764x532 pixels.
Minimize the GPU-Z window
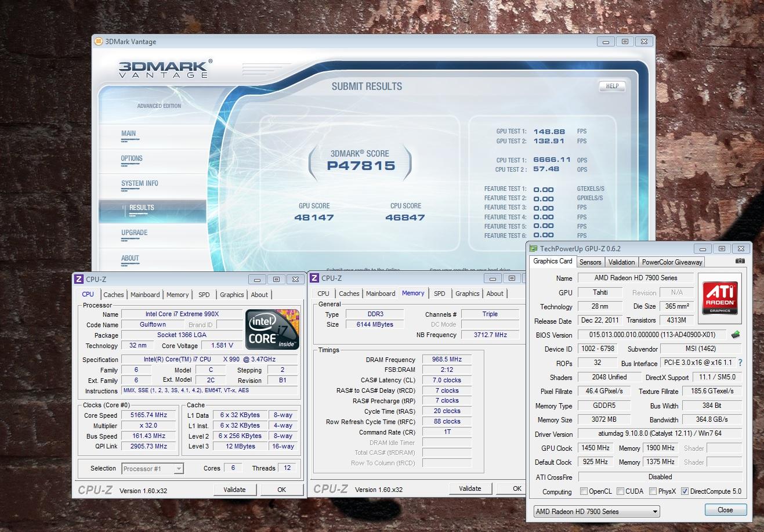704,248
